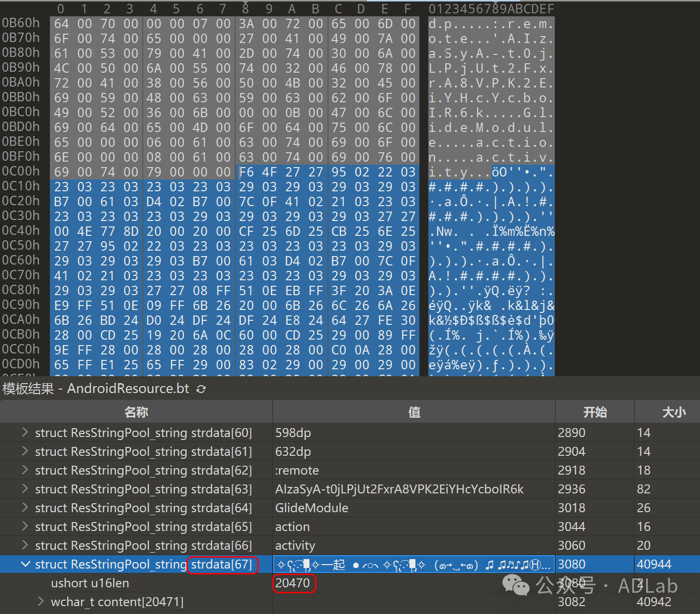
Task: Expand the strdata[61] struct node
Action: pyautogui.click(x=25, y=451)
